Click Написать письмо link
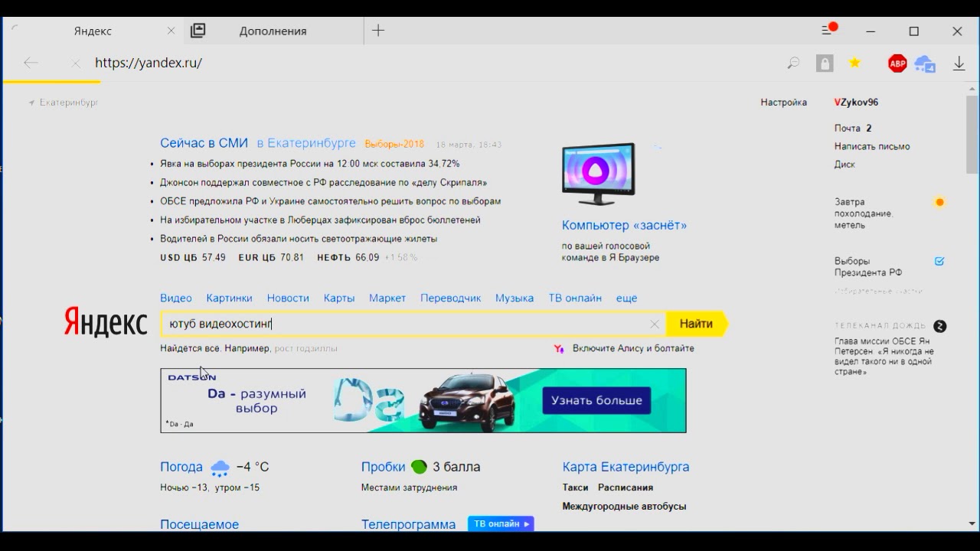Screen dimensions: 980x551 click(872, 146)
